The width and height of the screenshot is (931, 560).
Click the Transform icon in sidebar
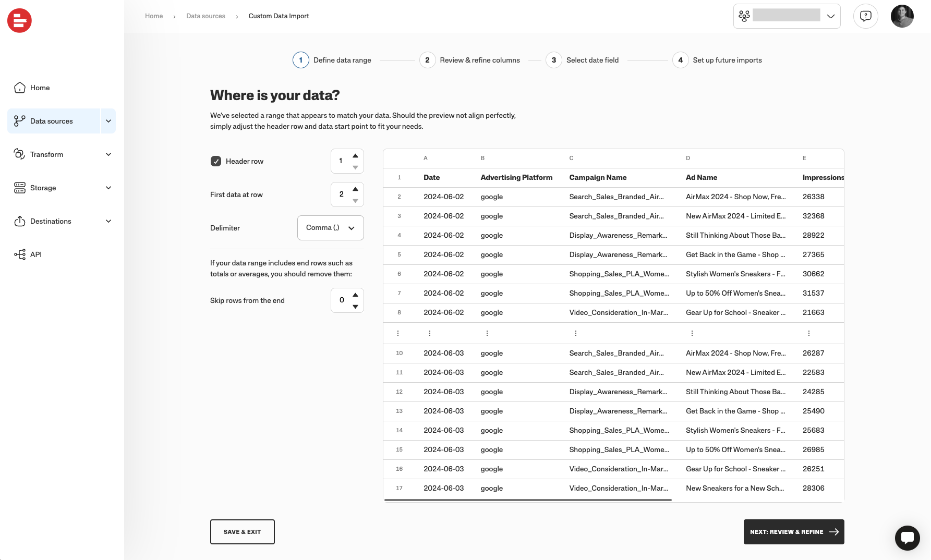(x=19, y=154)
